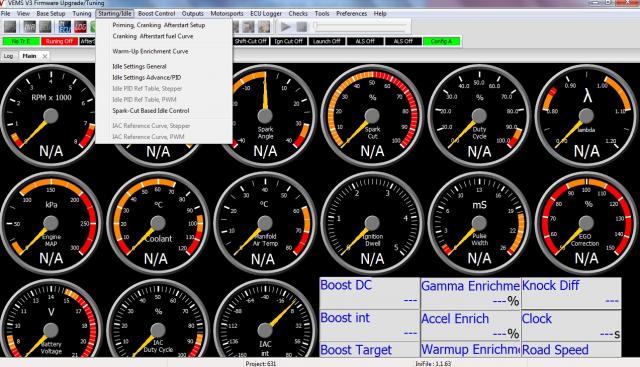
Task: Expand the ECU Logger menu
Action: point(266,13)
